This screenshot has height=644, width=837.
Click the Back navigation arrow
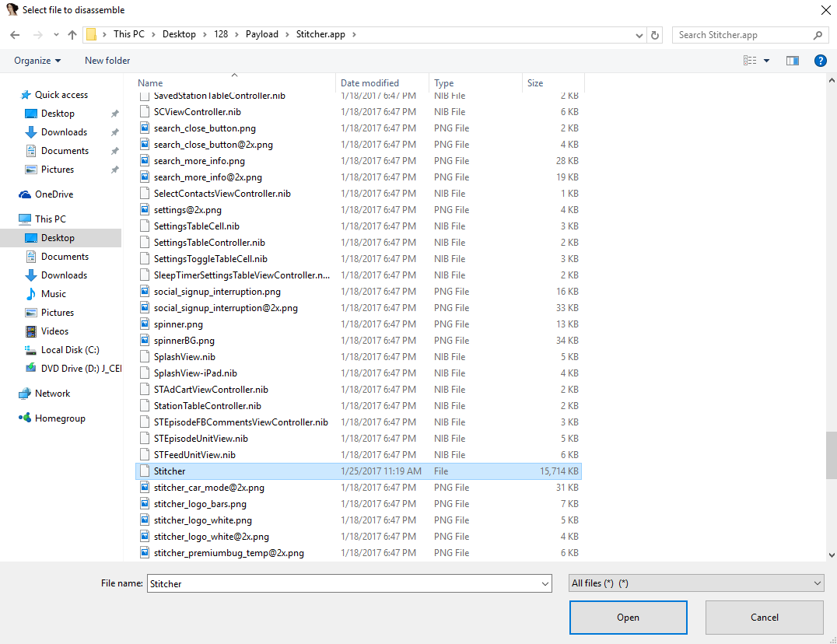point(15,35)
